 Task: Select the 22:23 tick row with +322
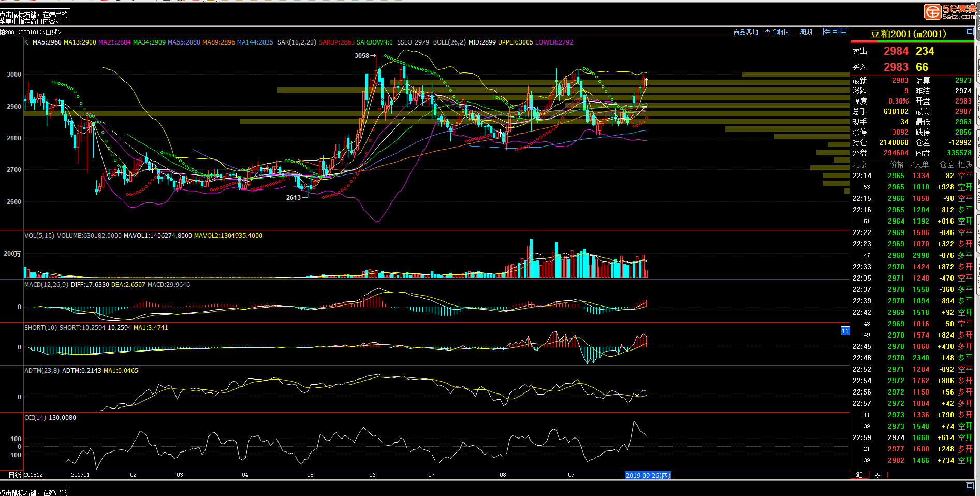click(x=912, y=244)
